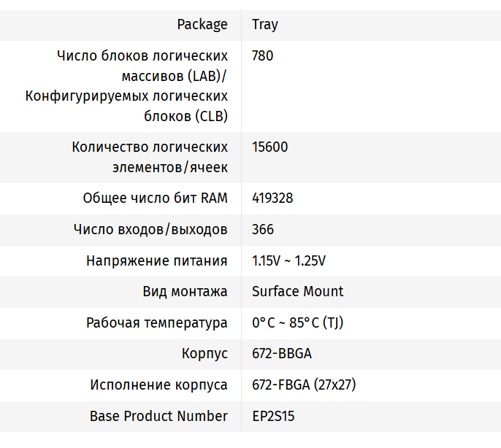The height and width of the screenshot is (448, 501).
Task: Click the Исполнение корпуса label
Action: coord(158,385)
